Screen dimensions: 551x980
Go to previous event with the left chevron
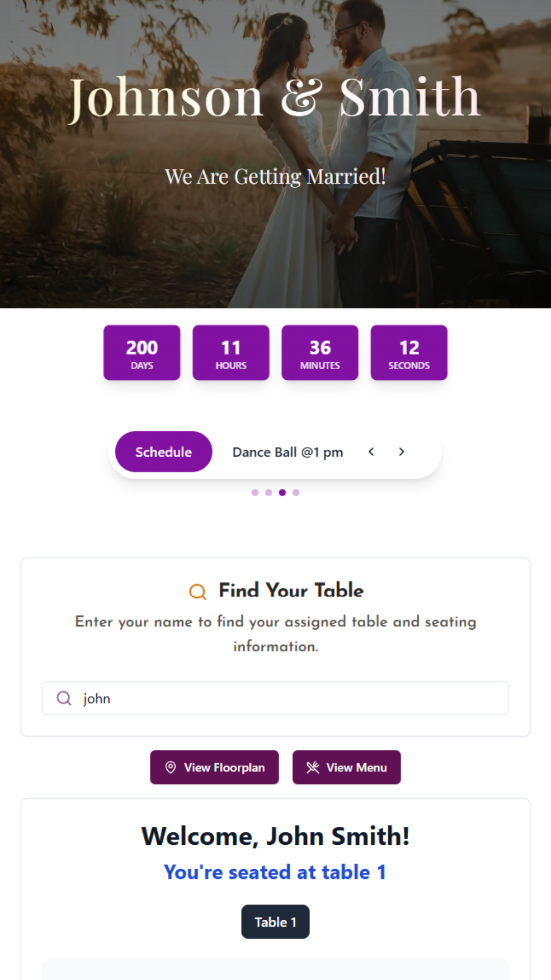(x=371, y=452)
